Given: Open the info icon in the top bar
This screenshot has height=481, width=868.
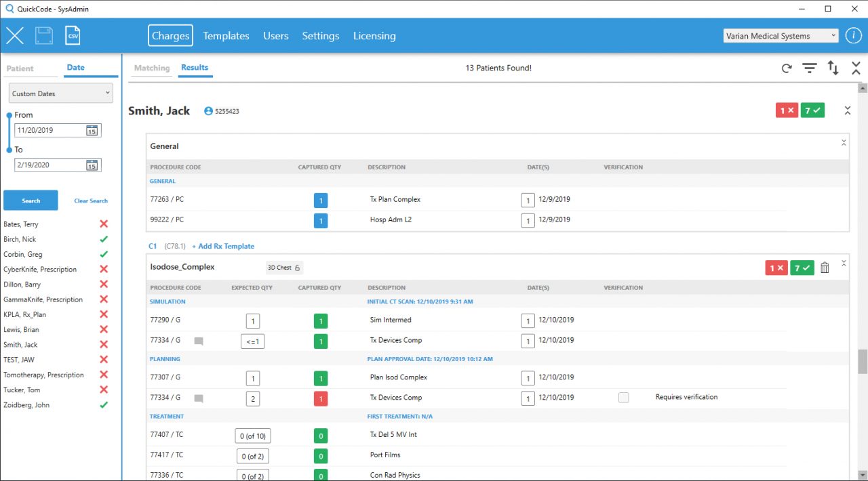Looking at the screenshot, I should pyautogui.click(x=853, y=35).
